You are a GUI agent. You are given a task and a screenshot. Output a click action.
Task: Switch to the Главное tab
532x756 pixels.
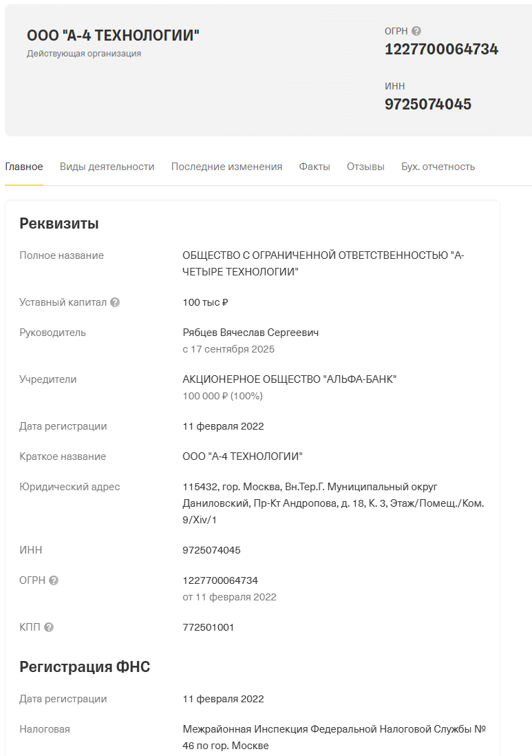click(24, 167)
